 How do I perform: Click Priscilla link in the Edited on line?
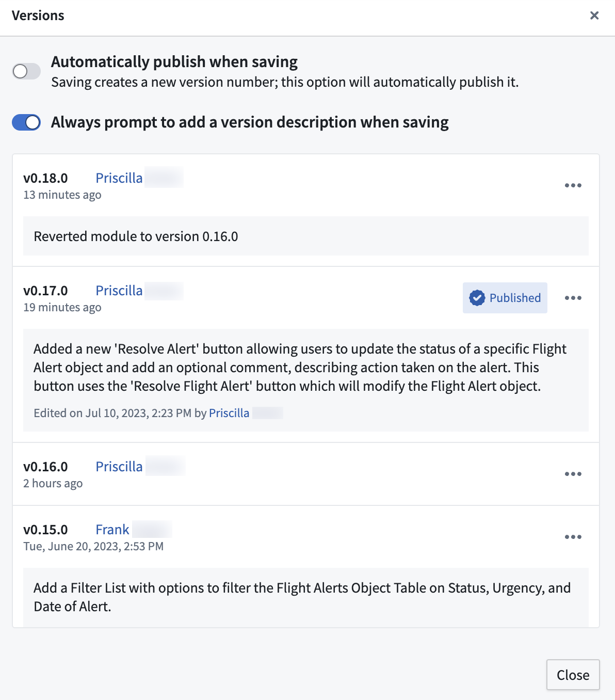tap(229, 413)
